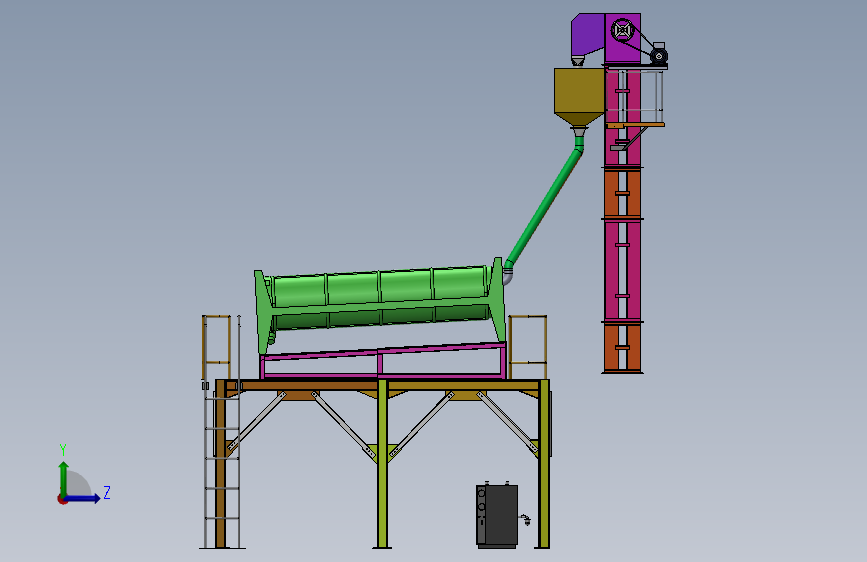Select the brown platform column behind ladder
Image resolution: width=867 pixels, height=562 pixels.
(x=221, y=464)
